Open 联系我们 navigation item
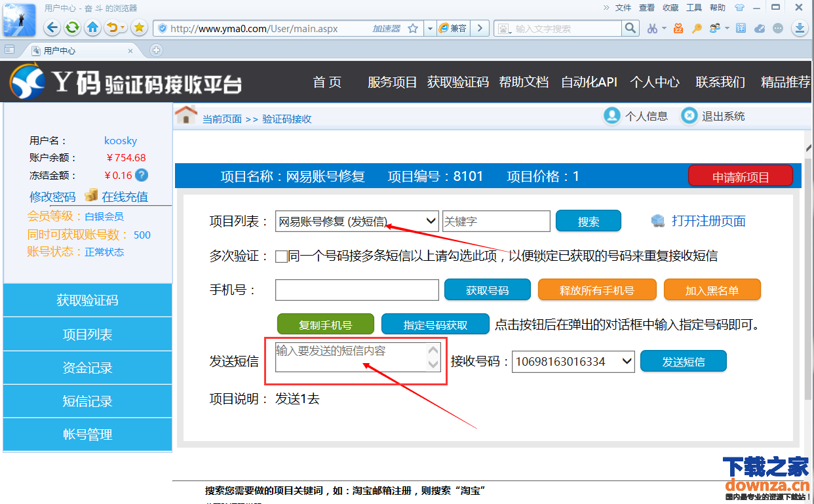This screenshot has height=504, width=814. point(720,82)
